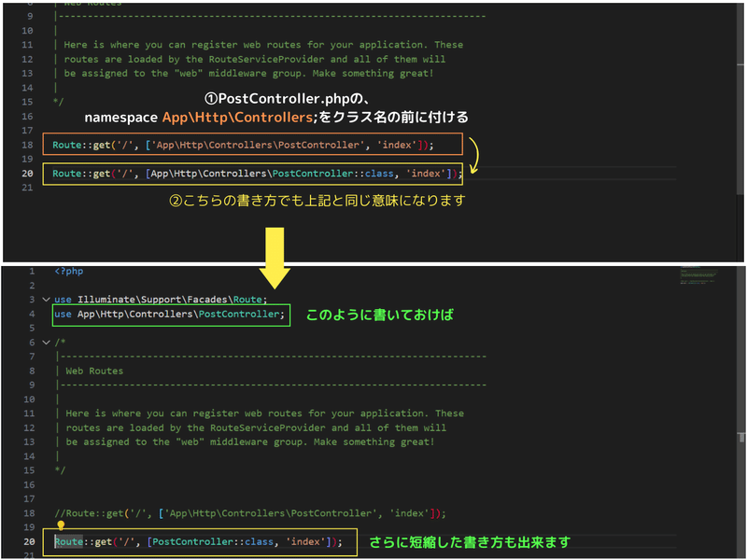Screen dimensions: 747x560
Task: Click 'index' string in upper editor line 18
Action: [x=397, y=145]
